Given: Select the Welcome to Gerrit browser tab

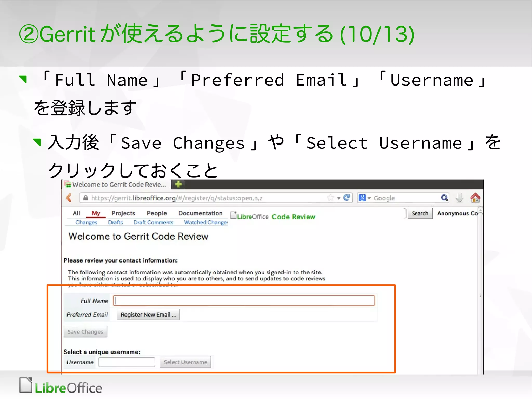Looking at the screenshot, I should coord(117,185).
